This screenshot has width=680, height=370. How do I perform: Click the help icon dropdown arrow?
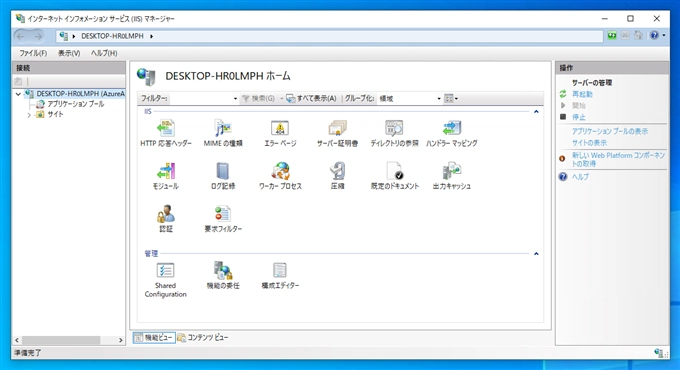[664, 36]
